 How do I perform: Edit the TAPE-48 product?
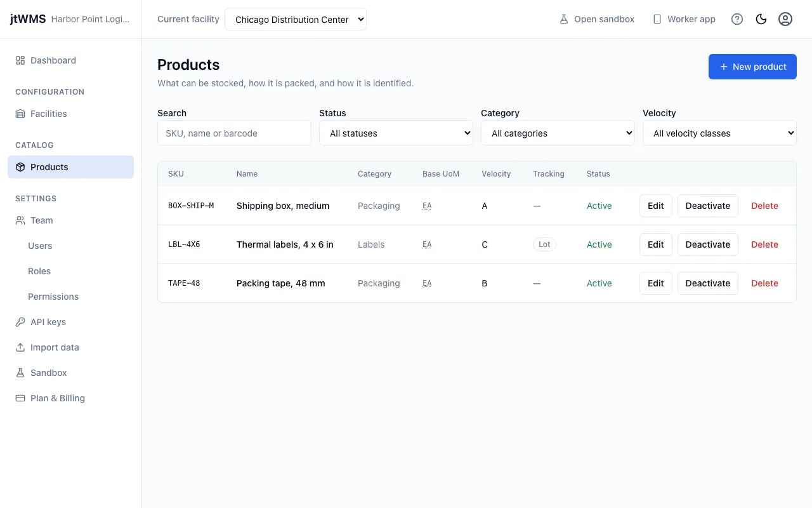pyautogui.click(x=655, y=283)
